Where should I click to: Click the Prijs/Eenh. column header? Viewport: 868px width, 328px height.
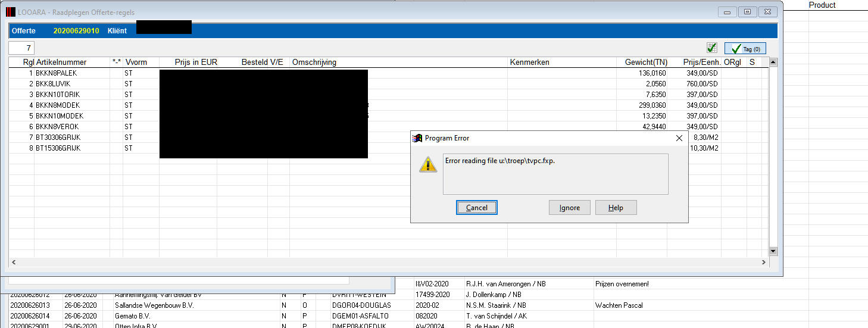pos(702,63)
